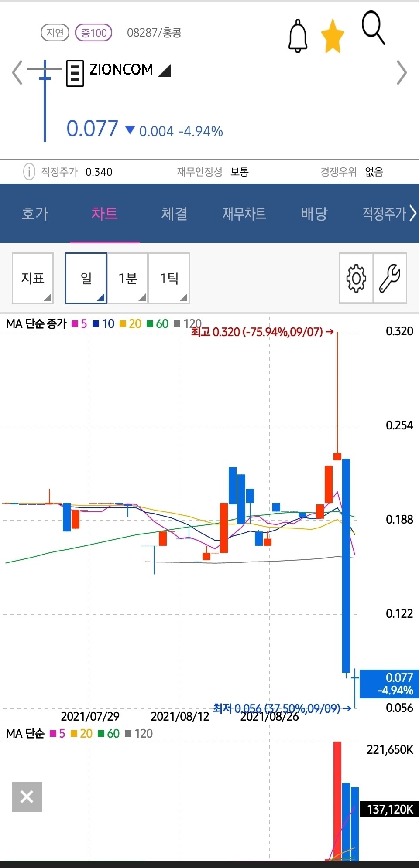Open the chart tools wrench icon
419x868 pixels.
390,278
